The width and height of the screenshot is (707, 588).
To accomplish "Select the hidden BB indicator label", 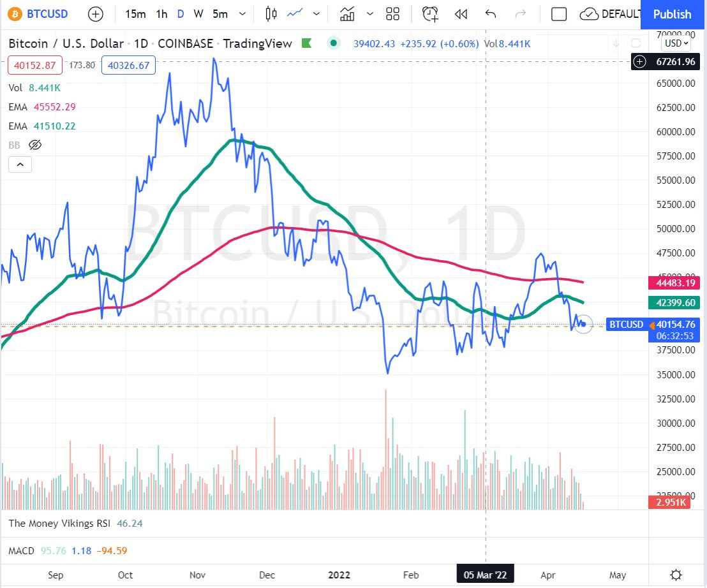I will [x=14, y=145].
